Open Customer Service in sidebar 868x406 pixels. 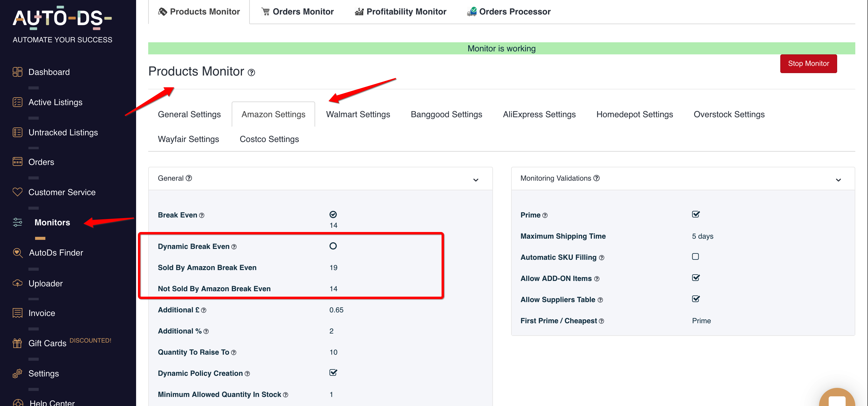[62, 192]
